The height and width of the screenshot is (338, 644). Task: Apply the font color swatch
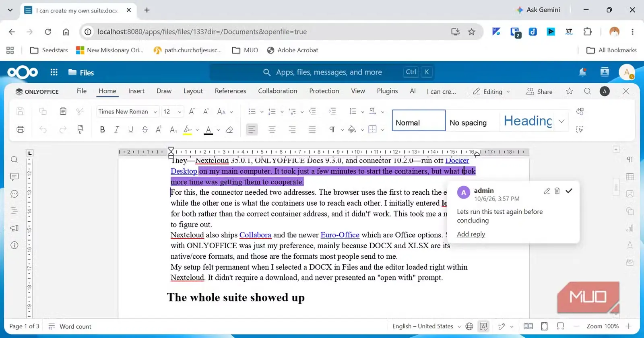(208, 130)
